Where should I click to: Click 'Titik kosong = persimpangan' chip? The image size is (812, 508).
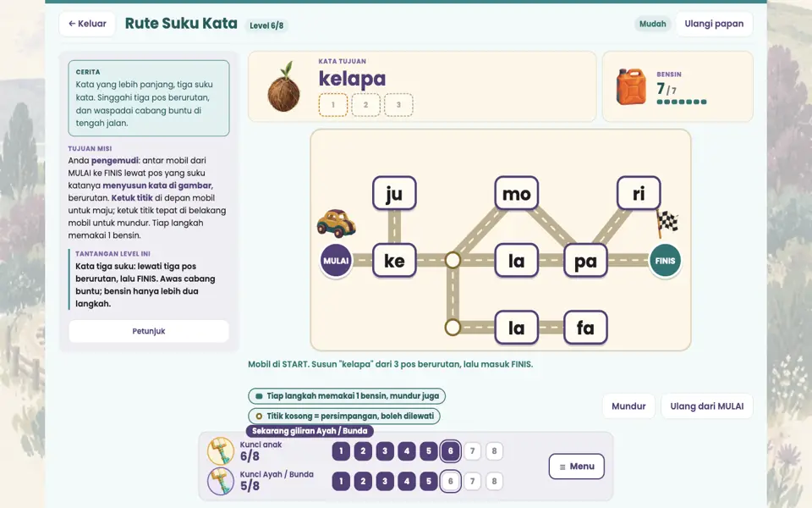[344, 416]
